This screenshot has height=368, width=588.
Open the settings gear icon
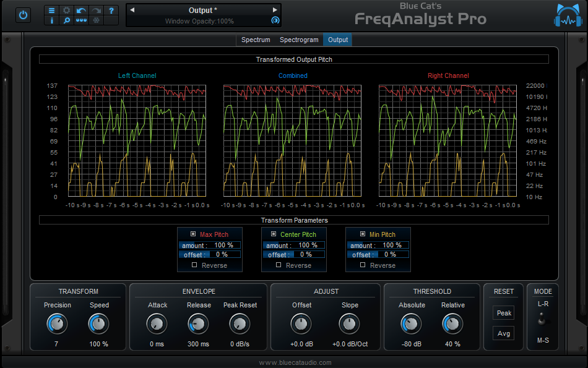pyautogui.click(x=66, y=11)
